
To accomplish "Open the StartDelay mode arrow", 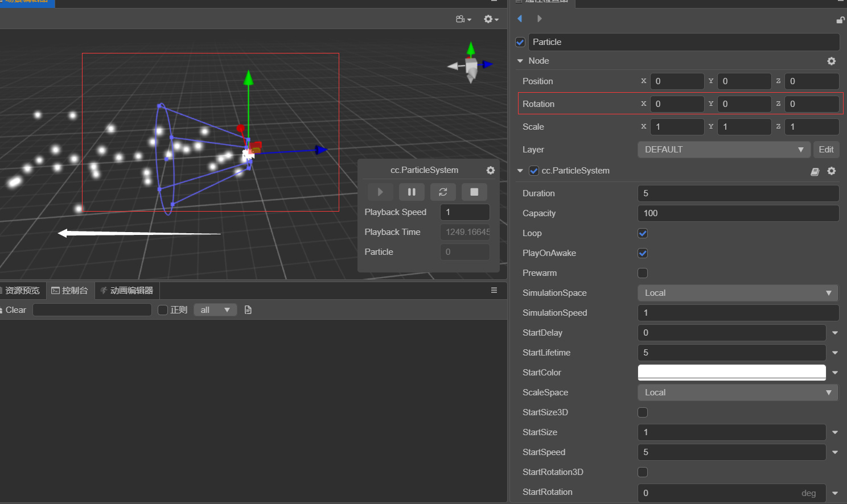I will [835, 333].
